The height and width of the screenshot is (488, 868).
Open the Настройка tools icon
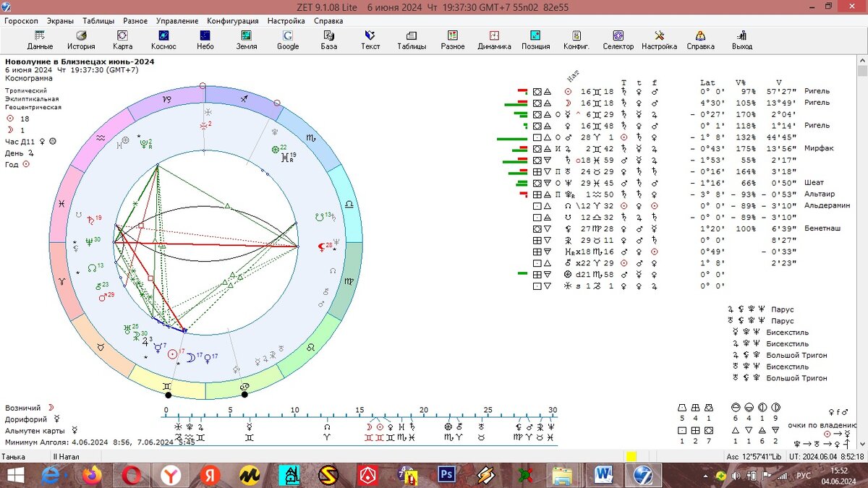coord(660,40)
